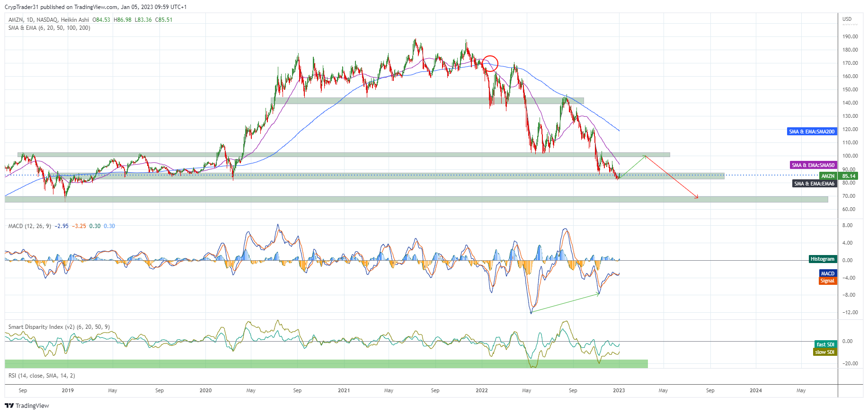Image resolution: width=868 pixels, height=414 pixels.
Task: Click the 100.00 price axis tick
Action: (850, 156)
